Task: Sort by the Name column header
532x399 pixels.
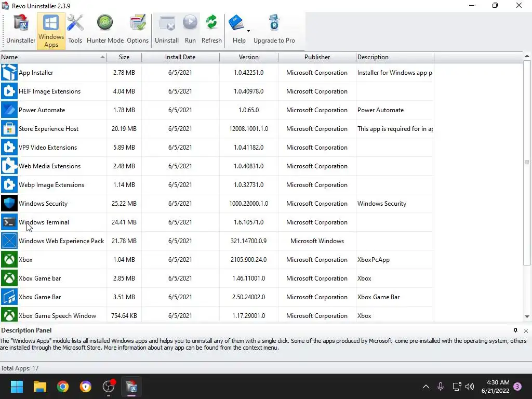Action: coord(54,57)
